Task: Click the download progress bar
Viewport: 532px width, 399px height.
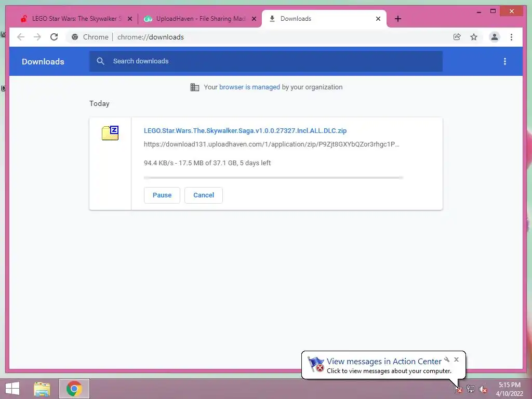Action: [273, 178]
